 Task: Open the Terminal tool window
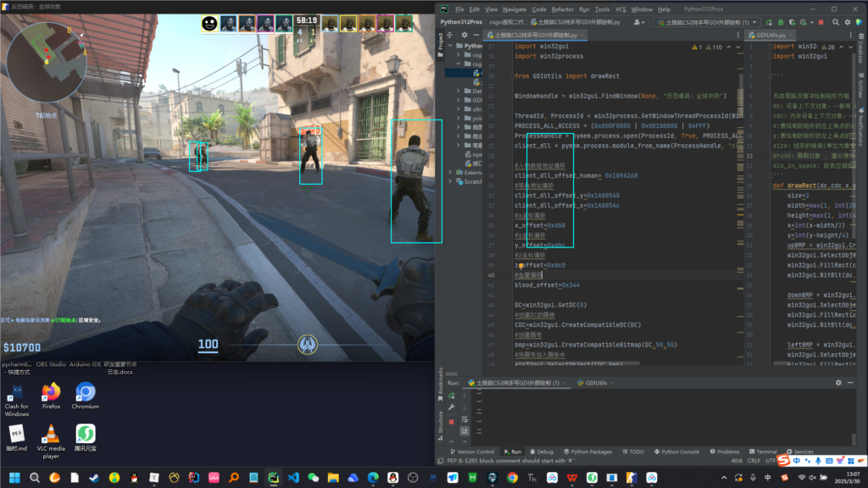(x=763, y=452)
